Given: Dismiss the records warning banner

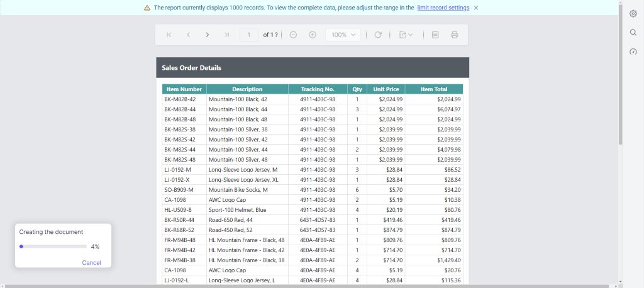Looking at the screenshot, I should coord(476,8).
